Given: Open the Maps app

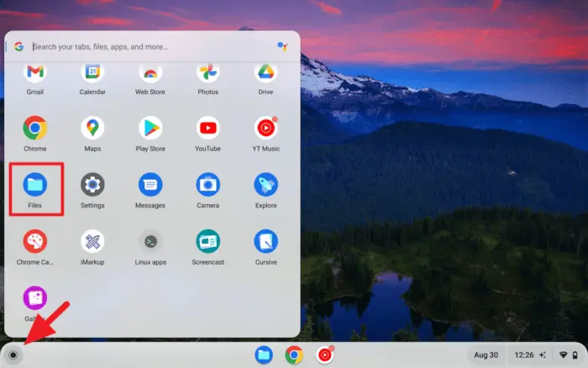Looking at the screenshot, I should tap(92, 128).
